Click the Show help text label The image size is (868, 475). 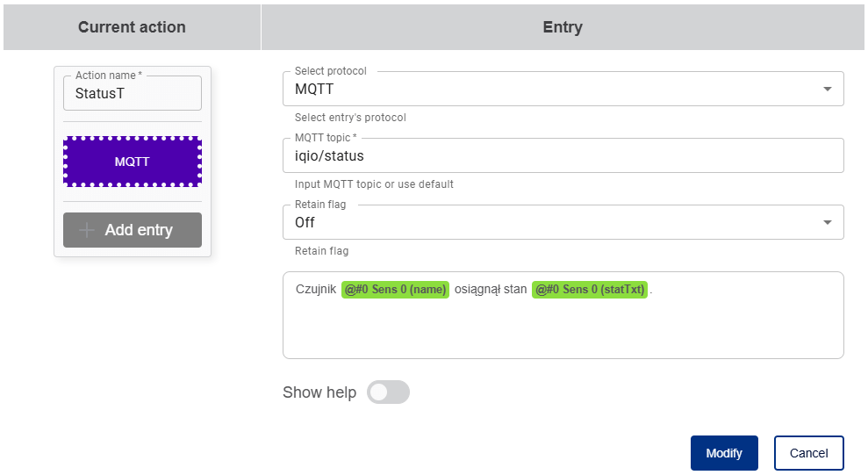coord(319,392)
